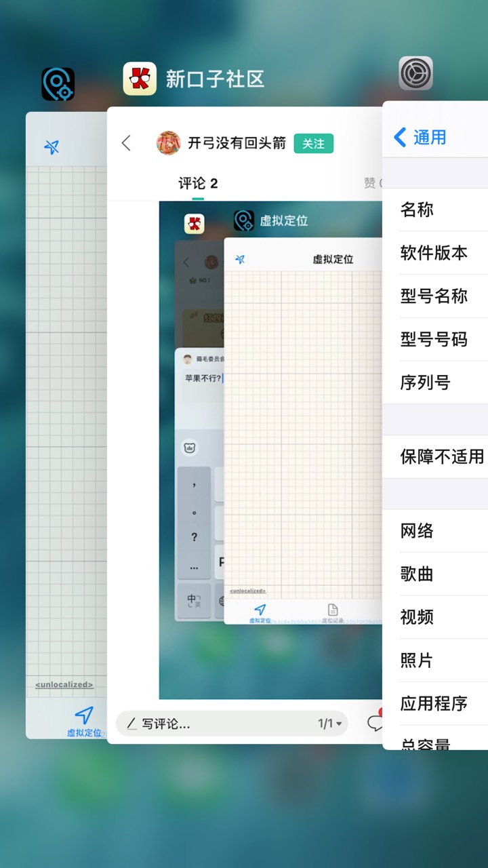The height and width of the screenshot is (868, 488).
Task: Select the 照片 row
Action: pyautogui.click(x=435, y=660)
